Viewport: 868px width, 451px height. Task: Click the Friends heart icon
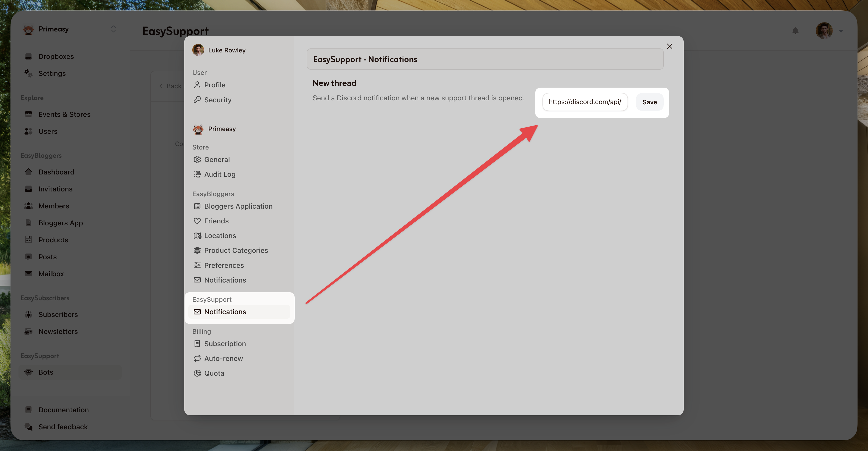point(197,221)
